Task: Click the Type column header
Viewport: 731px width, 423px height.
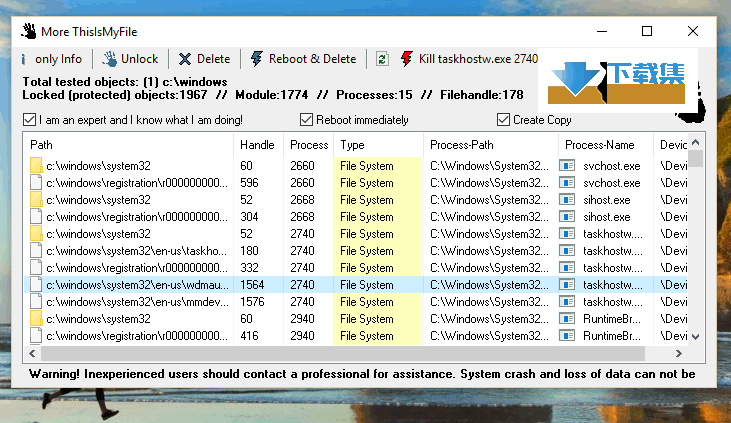Action: (x=379, y=145)
